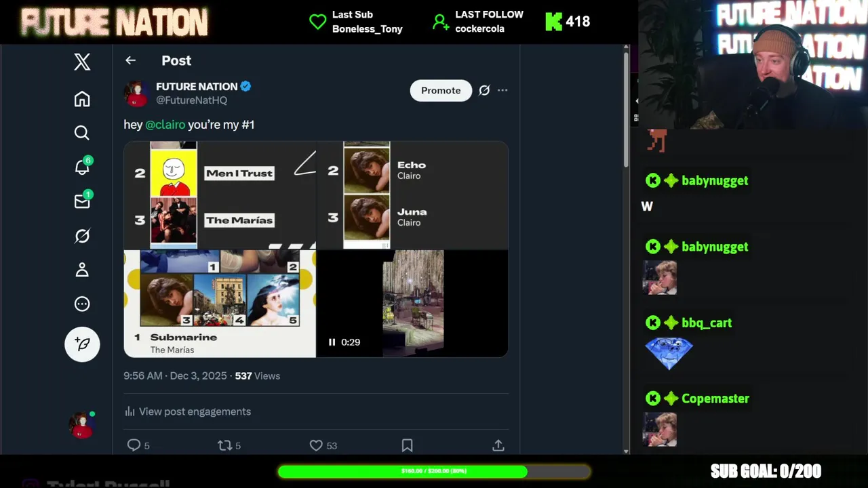The width and height of the screenshot is (868, 488).
Task: Like the post with 53 likes
Action: tap(316, 445)
